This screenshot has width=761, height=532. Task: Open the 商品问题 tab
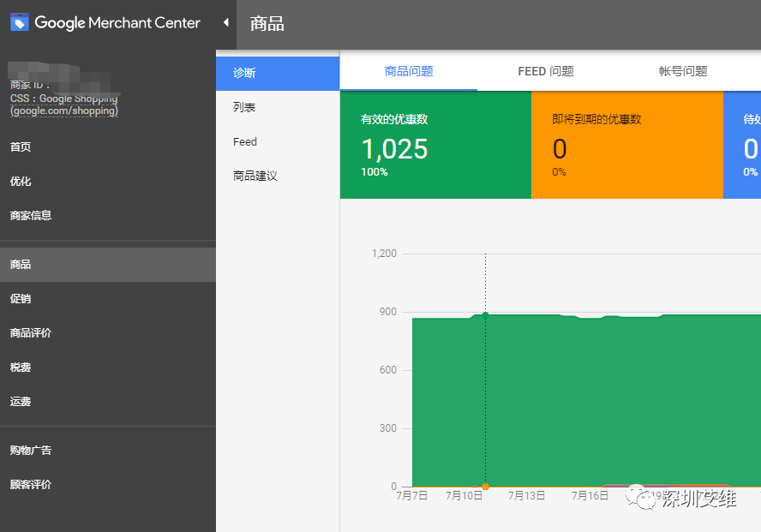pos(409,71)
